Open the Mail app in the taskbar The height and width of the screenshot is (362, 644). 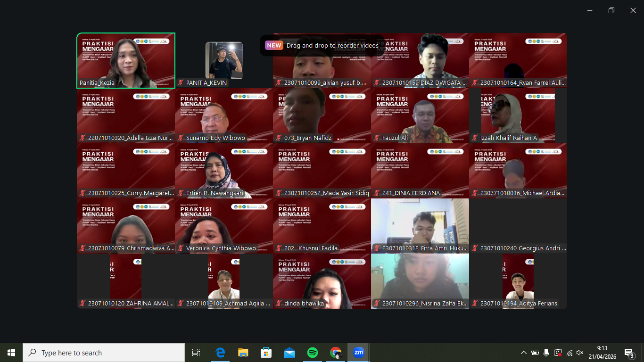pos(289,353)
